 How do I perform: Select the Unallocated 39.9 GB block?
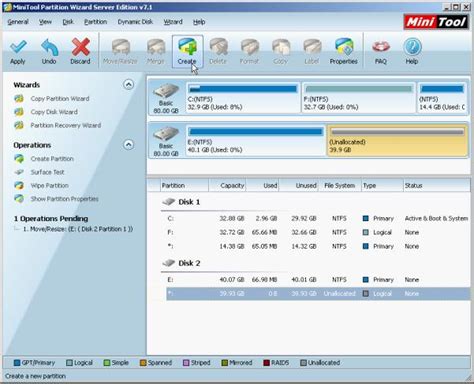point(397,141)
